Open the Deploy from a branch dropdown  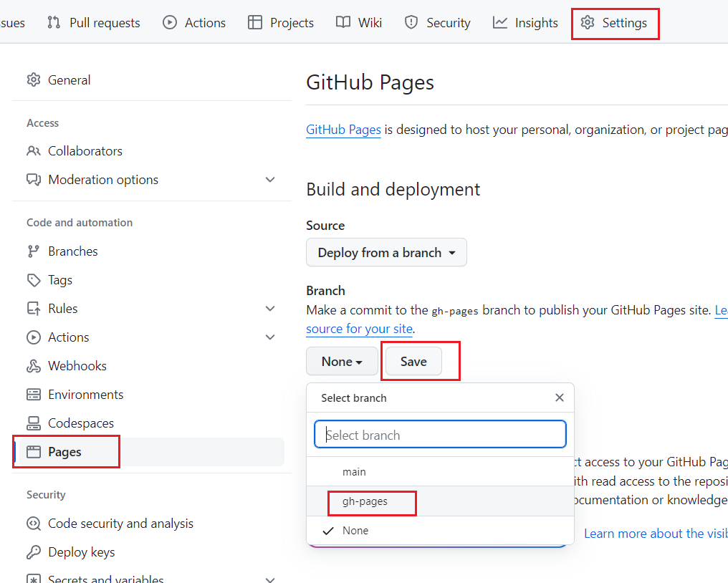coord(386,253)
